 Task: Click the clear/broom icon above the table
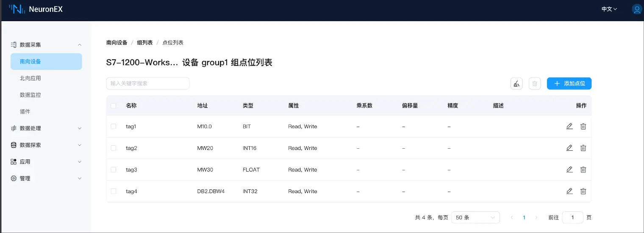tap(516, 84)
